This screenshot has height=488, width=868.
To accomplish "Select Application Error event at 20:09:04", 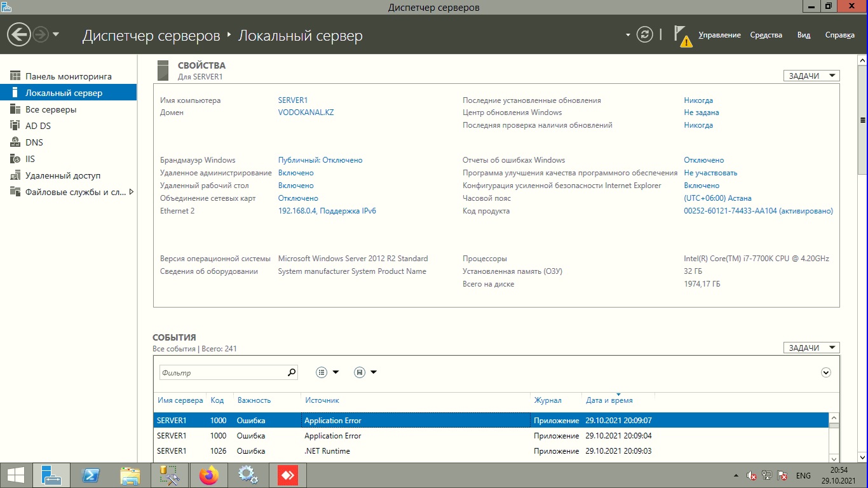I will coord(491,436).
